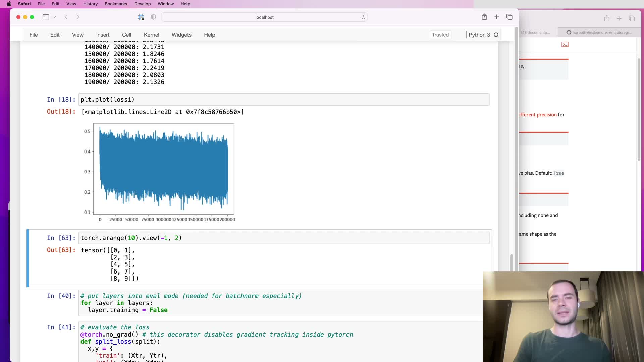Open the Jupyter Cell menu

(x=126, y=35)
